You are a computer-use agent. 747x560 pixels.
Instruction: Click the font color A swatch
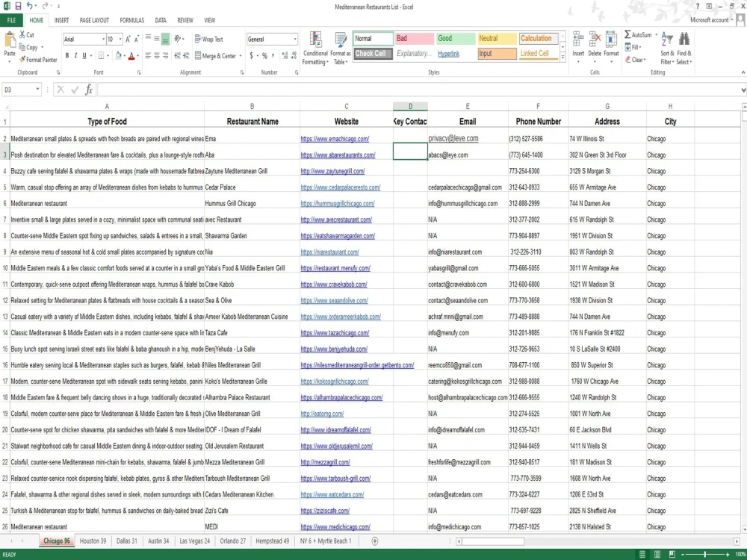click(x=132, y=56)
